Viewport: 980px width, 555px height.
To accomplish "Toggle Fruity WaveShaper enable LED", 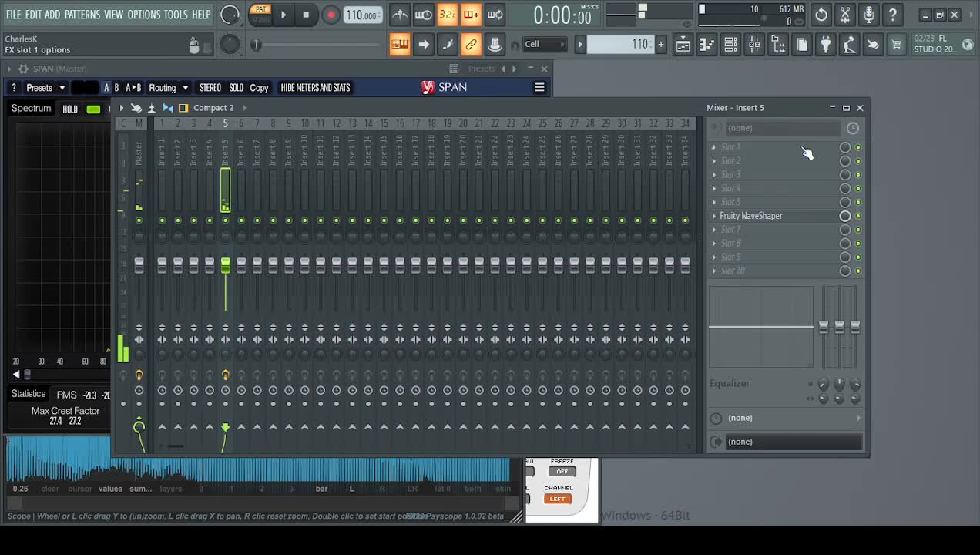I will (858, 217).
